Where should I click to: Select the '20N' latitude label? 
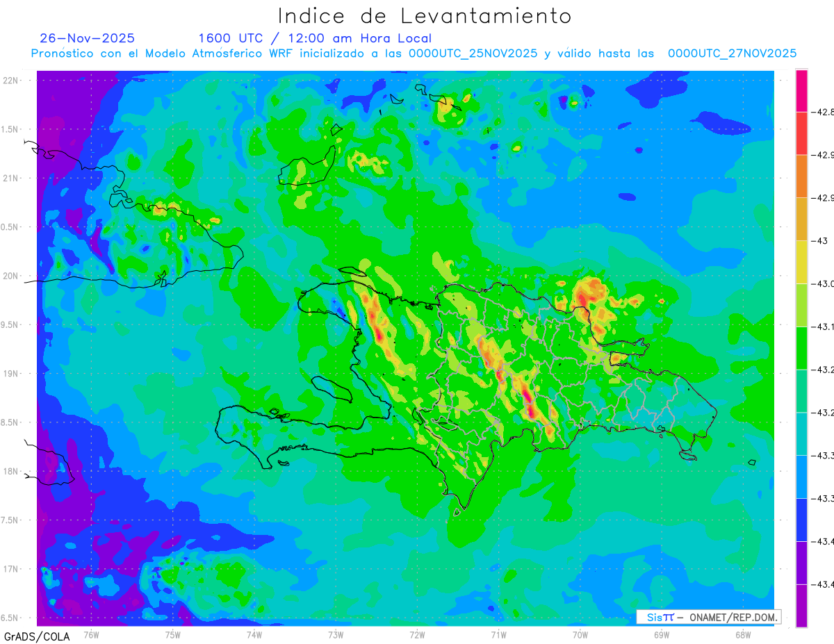11,276
